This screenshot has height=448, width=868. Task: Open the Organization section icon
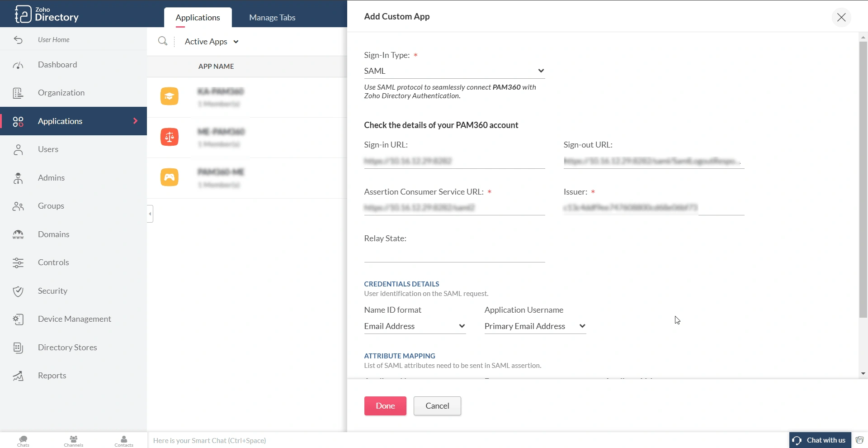coord(18,93)
